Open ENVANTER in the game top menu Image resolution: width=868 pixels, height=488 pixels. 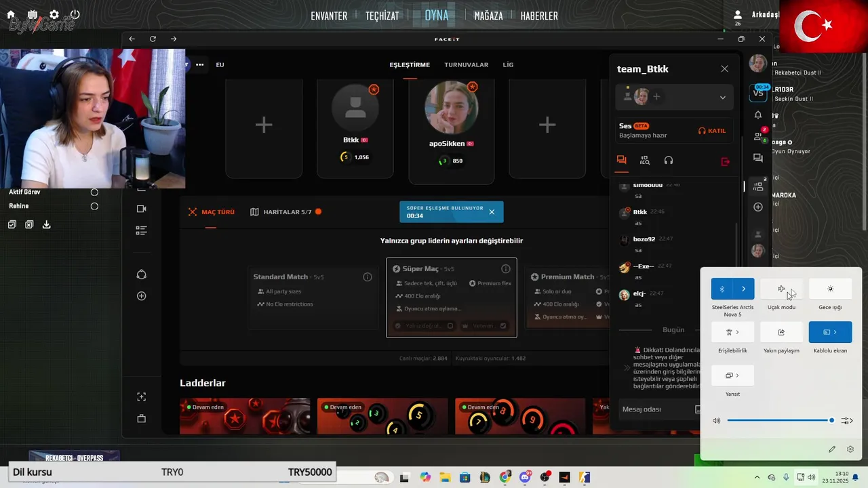(329, 16)
